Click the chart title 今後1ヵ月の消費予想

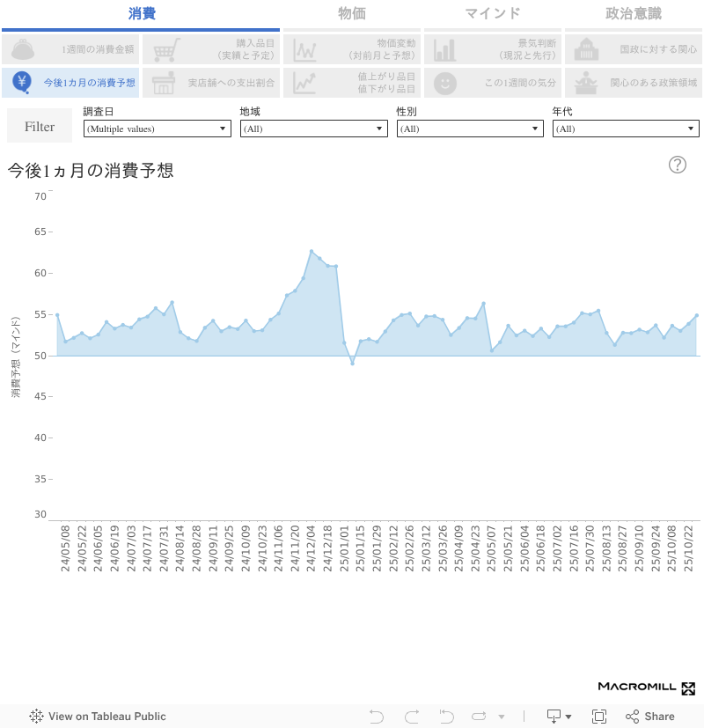point(91,171)
